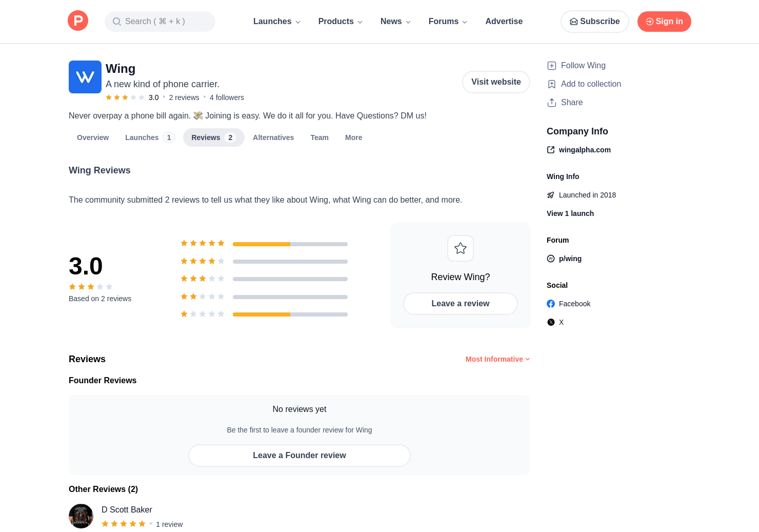Viewport: 759px width, 532px height.
Task: Click the Product Hunt logo icon
Action: (78, 21)
